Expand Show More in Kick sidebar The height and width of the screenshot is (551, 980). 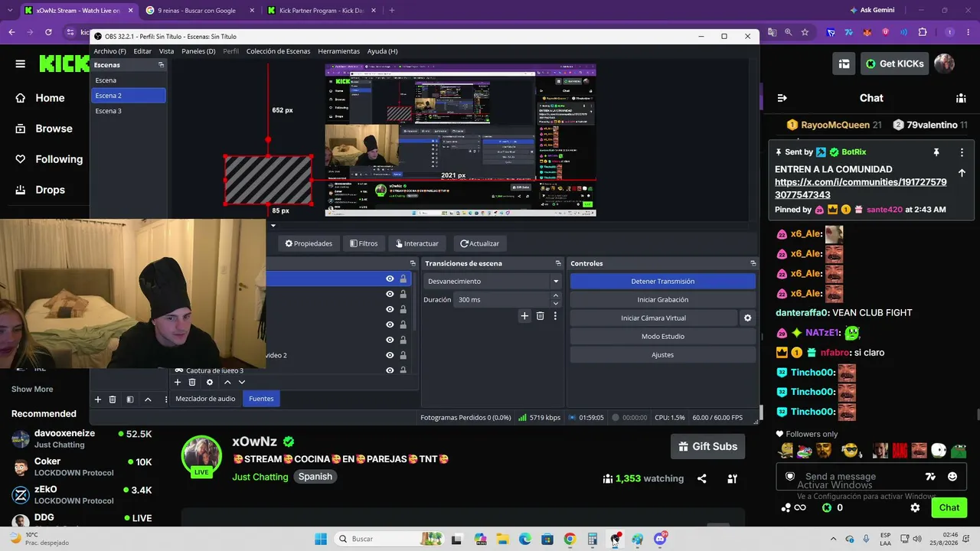(32, 389)
